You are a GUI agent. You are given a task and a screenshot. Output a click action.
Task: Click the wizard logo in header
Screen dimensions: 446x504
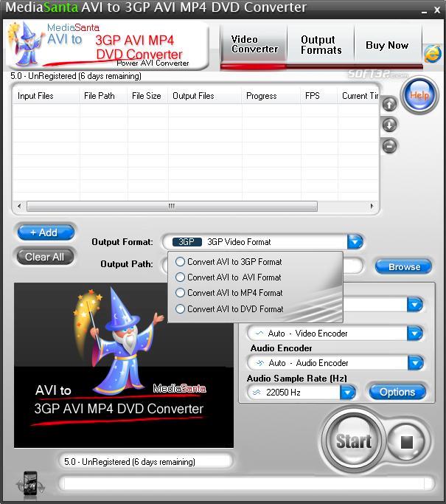coord(25,44)
